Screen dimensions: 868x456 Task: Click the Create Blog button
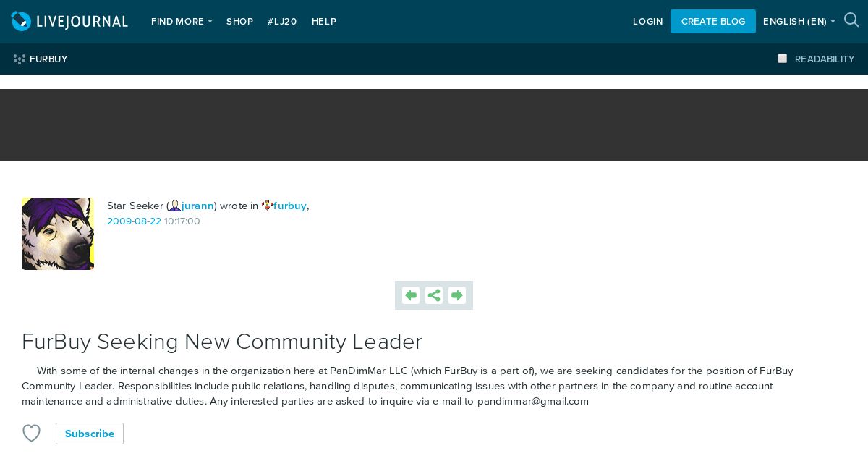click(713, 21)
